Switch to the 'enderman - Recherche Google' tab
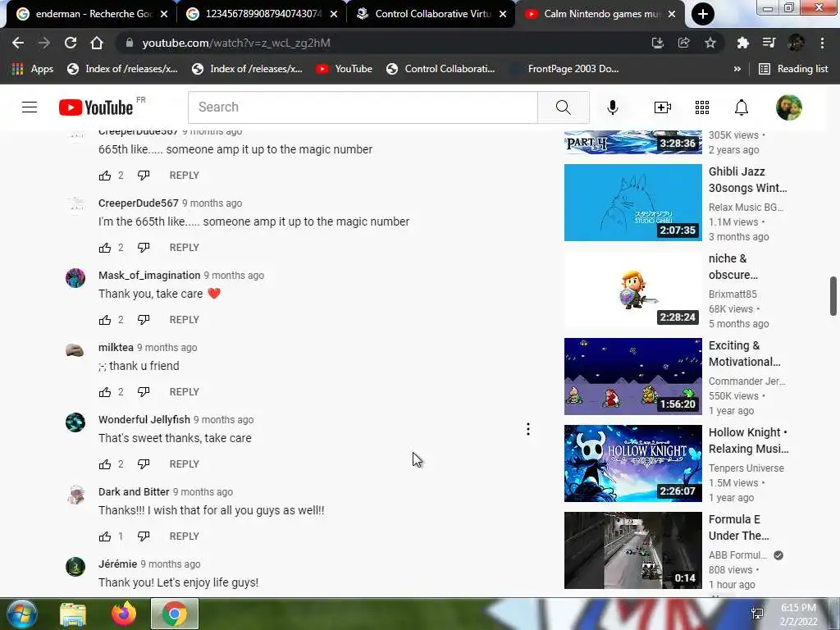The height and width of the screenshot is (630, 840). coord(92,14)
